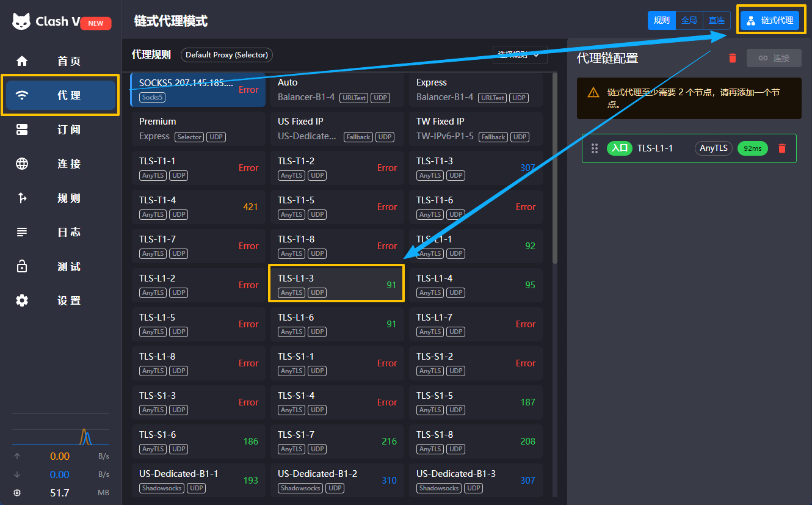
Task: Select proxy node TLS-L1-6
Action: 337,324
